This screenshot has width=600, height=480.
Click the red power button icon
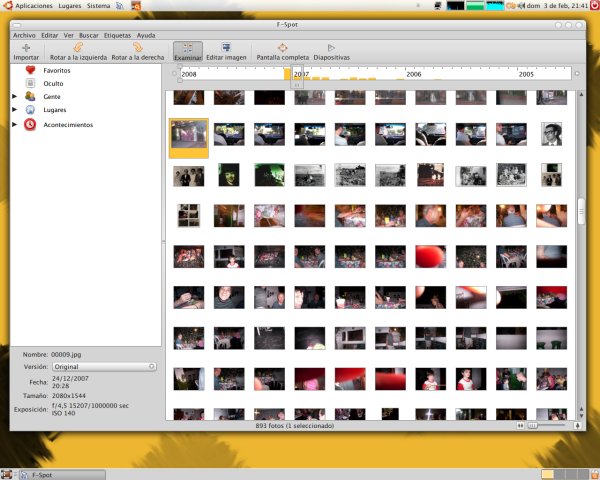[594, 5]
